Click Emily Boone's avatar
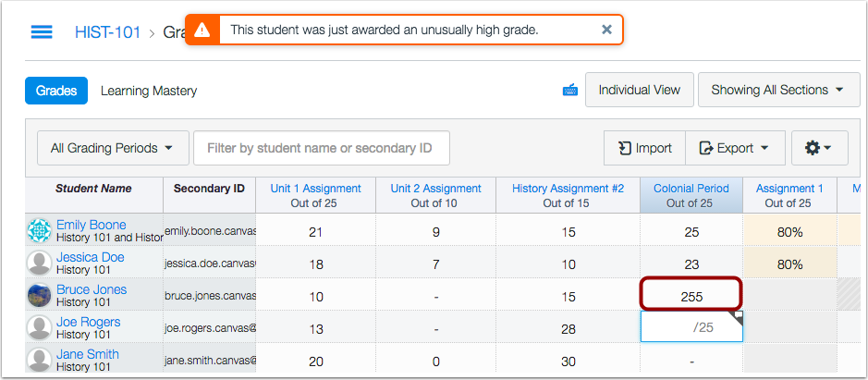 [40, 231]
